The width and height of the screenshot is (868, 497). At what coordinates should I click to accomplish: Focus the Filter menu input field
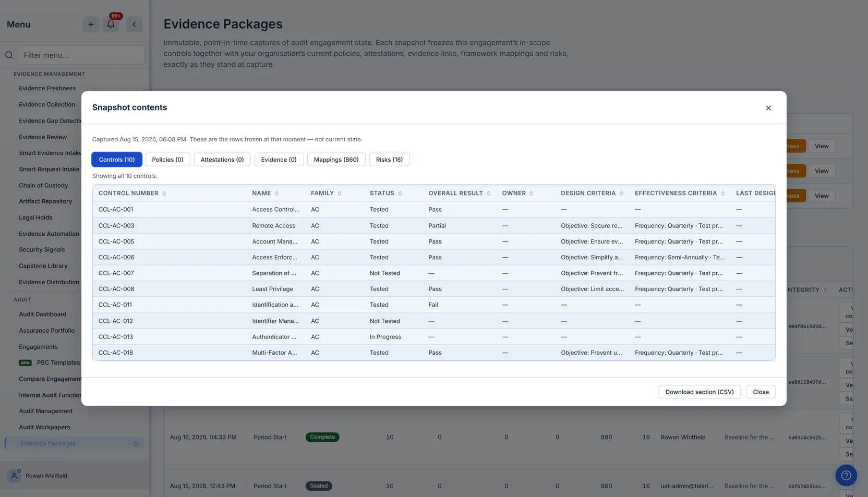(81, 55)
